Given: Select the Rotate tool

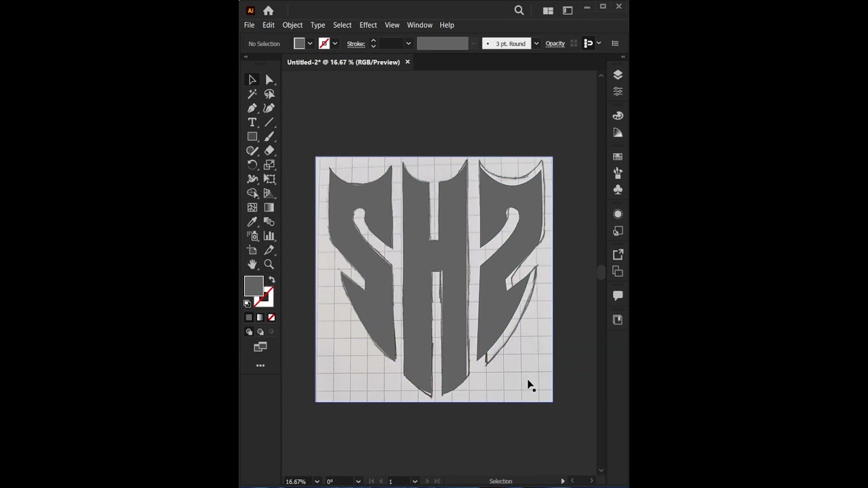Looking at the screenshot, I should (252, 165).
